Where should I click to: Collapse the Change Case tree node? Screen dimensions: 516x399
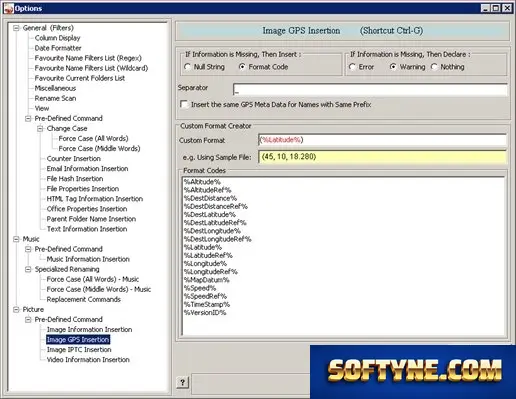coord(40,128)
